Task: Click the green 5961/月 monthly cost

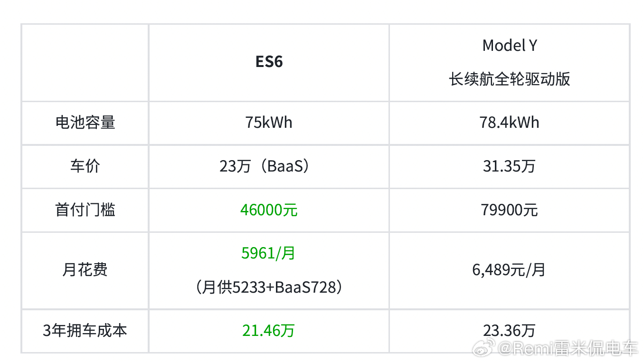Action: pos(268,253)
